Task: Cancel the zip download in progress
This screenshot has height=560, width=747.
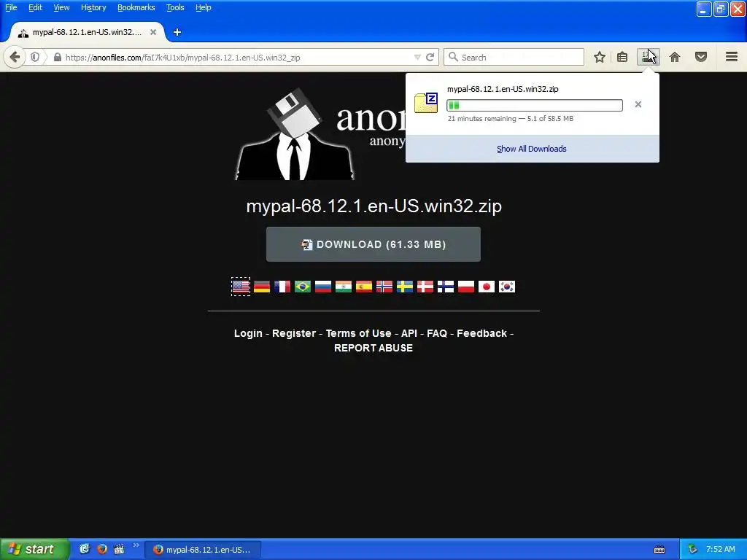Action: click(x=638, y=104)
